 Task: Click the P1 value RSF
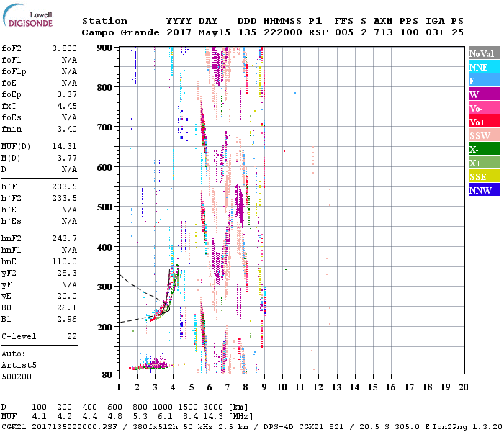tap(318, 32)
